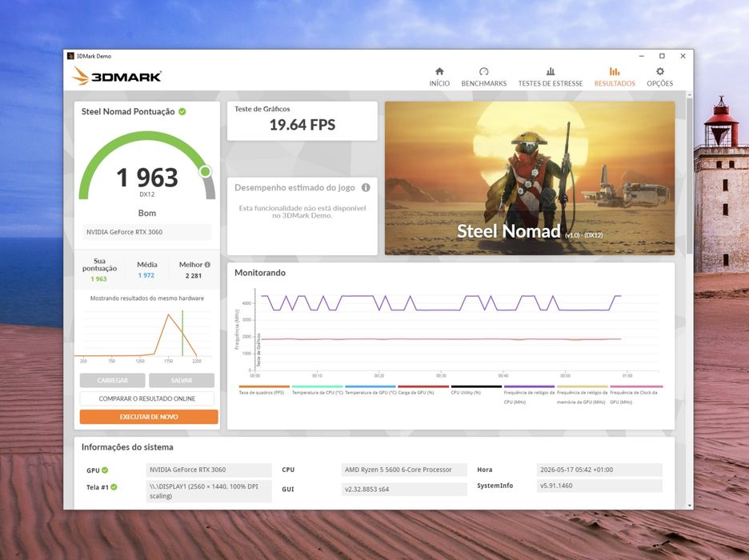Viewport: 749px width, 560px height.
Task: Click the green verified check beside Steel Nomad Pontuação
Action: [182, 112]
